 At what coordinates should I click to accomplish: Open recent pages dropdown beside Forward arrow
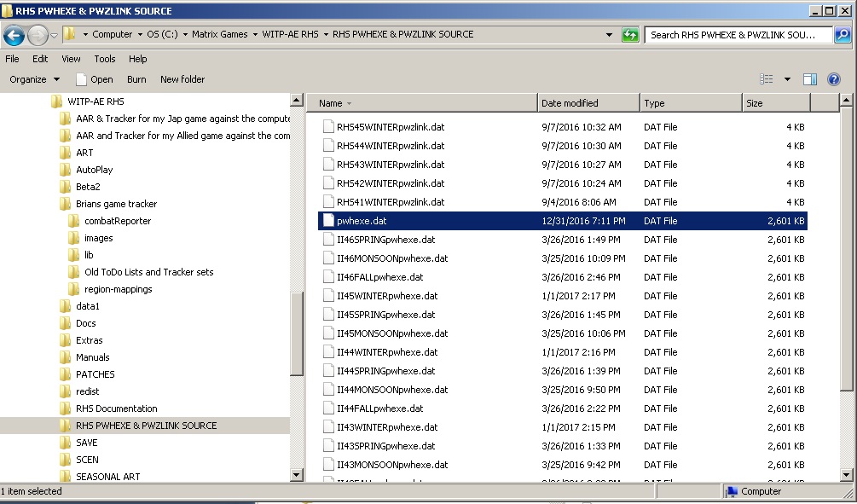coord(54,36)
